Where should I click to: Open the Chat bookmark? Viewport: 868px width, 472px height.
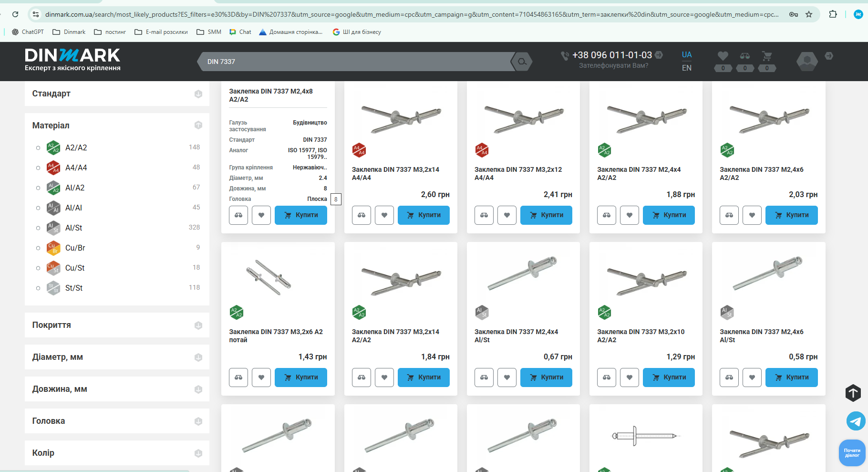[240, 32]
